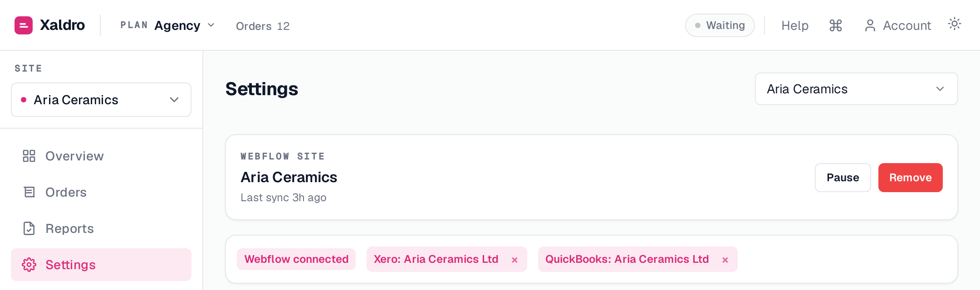Click the Reports document icon
The image size is (980, 290).
click(29, 228)
